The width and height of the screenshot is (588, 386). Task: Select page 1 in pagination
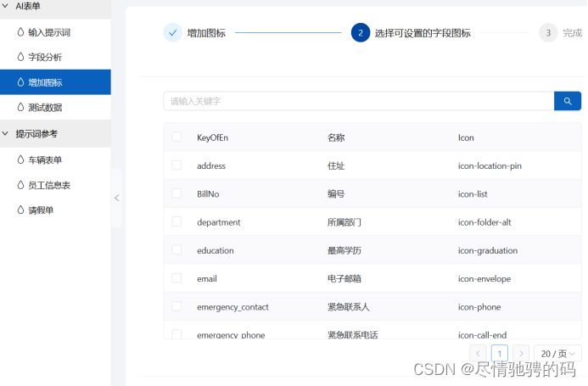coord(500,354)
